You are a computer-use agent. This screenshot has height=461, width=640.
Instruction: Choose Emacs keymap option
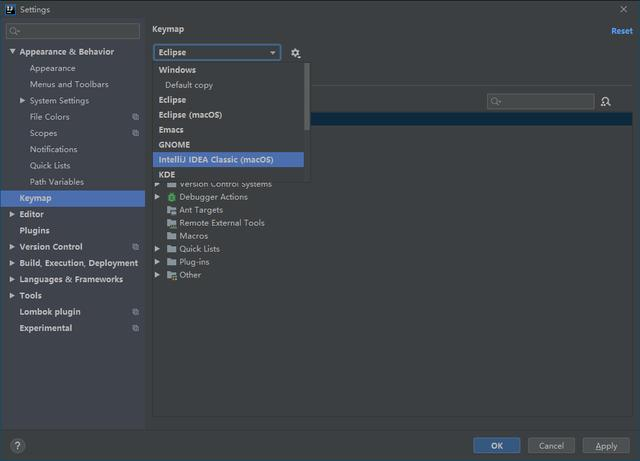click(228, 130)
